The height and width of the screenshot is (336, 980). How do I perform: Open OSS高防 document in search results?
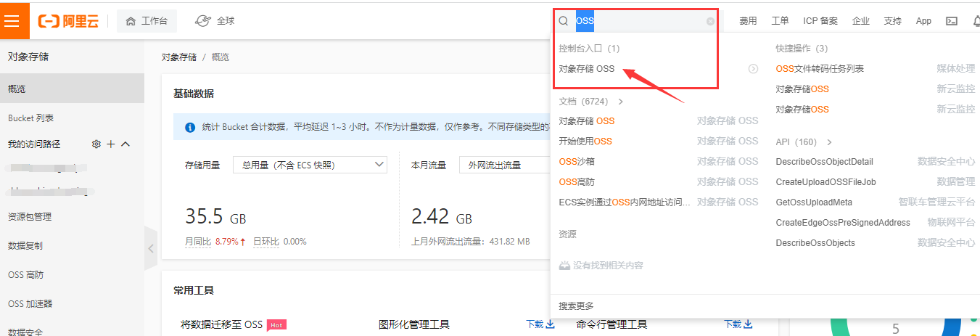[x=577, y=181]
